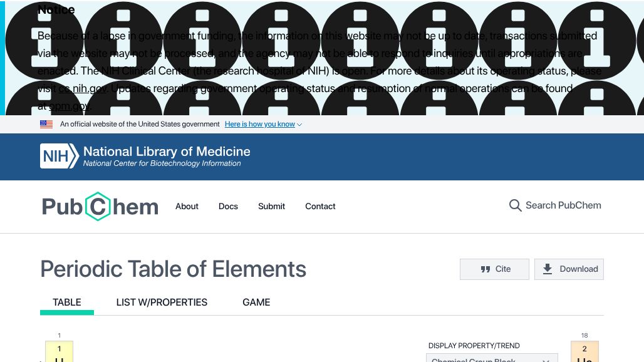Click the US flag icon
644x362 pixels.
tap(46, 124)
